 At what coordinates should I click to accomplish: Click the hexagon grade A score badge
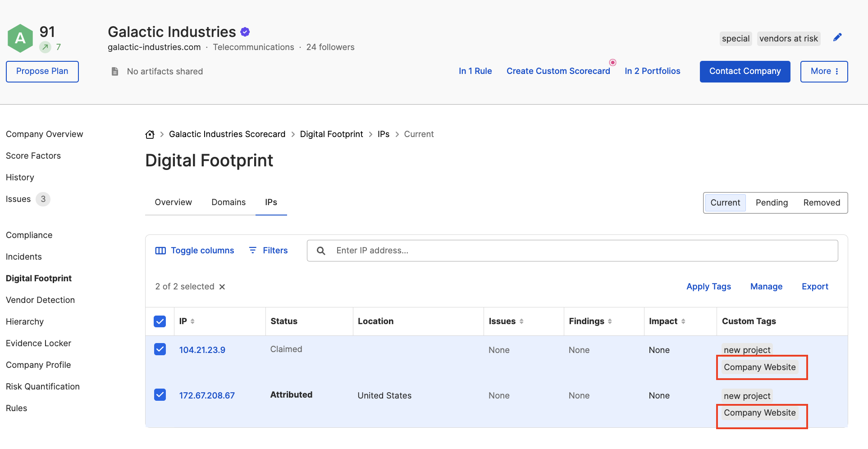click(x=20, y=38)
